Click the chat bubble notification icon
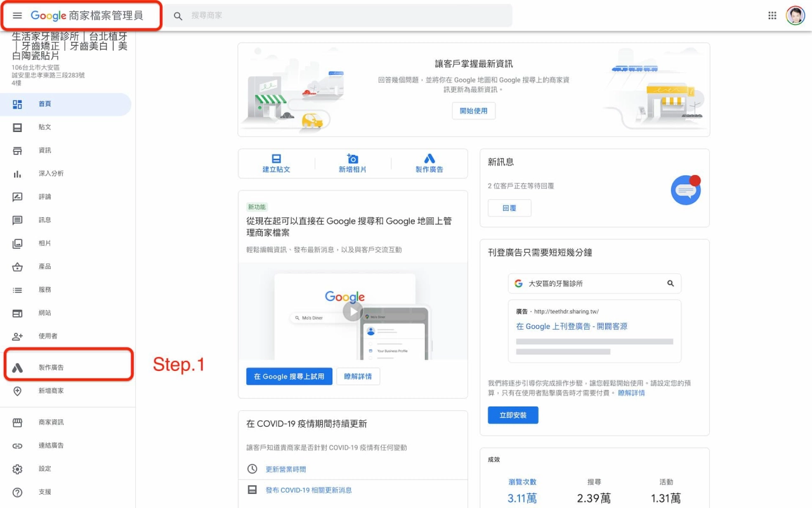Viewport: 812px width, 508px height. (686, 190)
